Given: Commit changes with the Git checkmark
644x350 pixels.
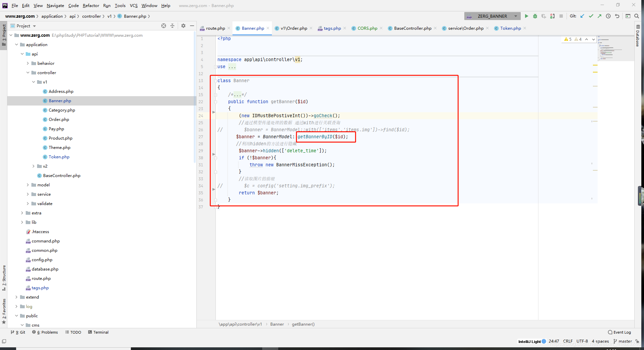Looking at the screenshot, I should click(591, 16).
